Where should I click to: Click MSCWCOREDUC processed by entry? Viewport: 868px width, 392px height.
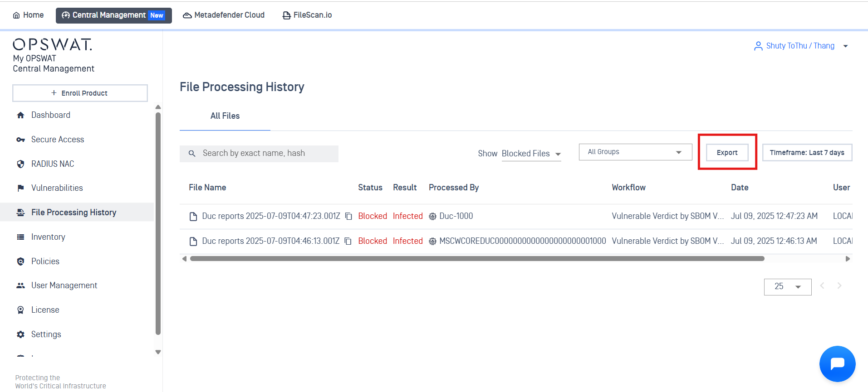click(523, 241)
